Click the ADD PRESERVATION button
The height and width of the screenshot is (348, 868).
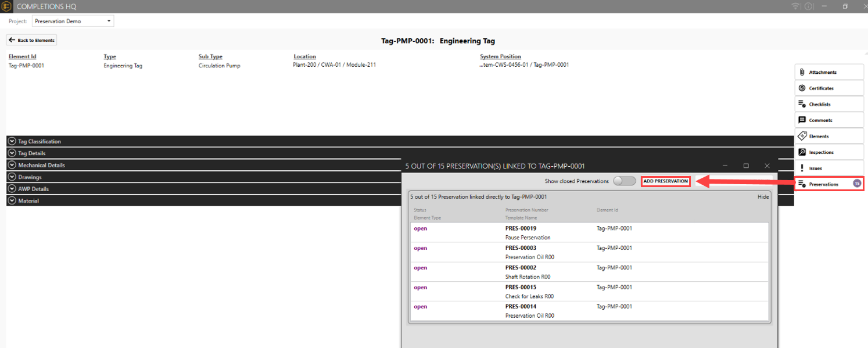(666, 181)
